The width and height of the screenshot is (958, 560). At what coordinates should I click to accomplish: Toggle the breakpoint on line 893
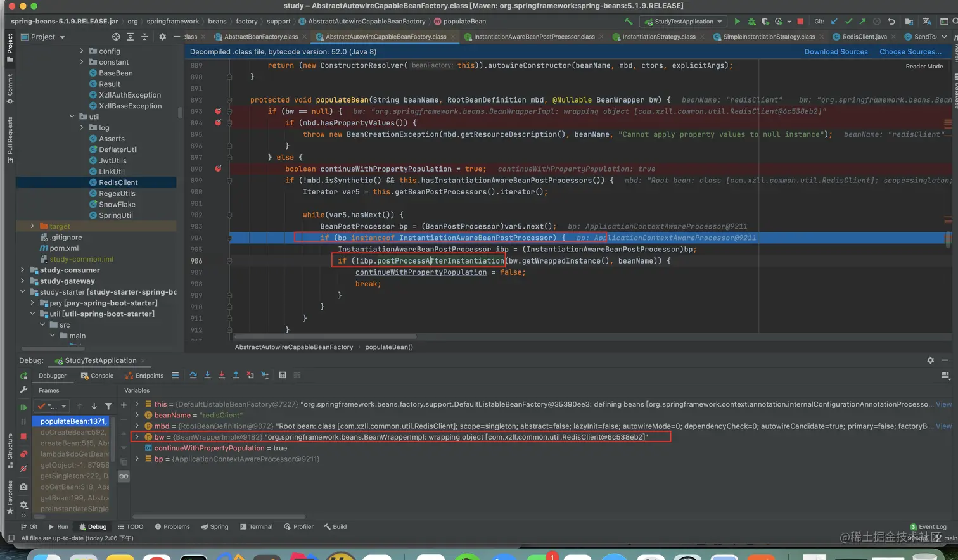(x=218, y=111)
